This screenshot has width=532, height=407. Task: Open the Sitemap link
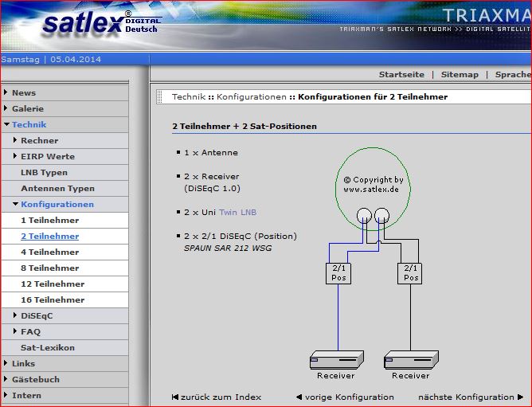pos(460,74)
